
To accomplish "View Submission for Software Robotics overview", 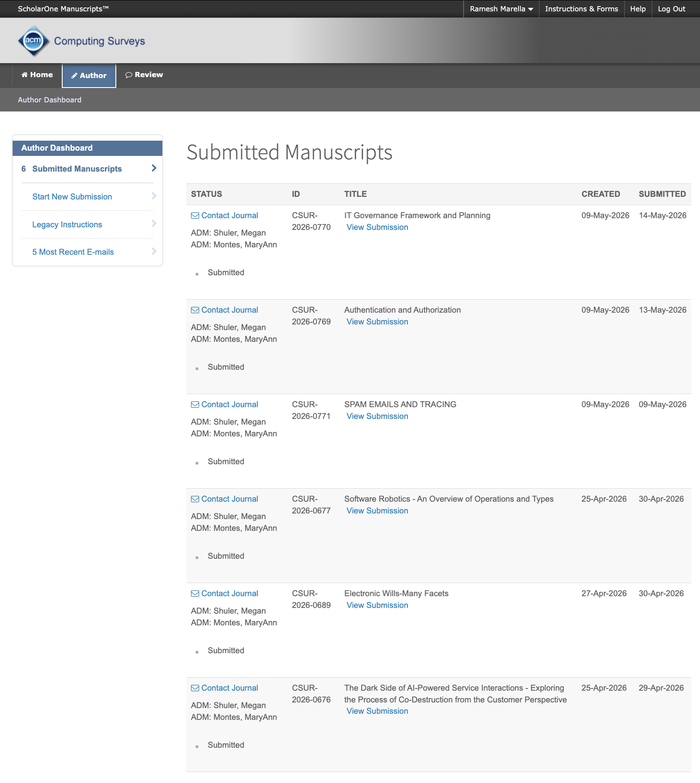I will tap(377, 511).
